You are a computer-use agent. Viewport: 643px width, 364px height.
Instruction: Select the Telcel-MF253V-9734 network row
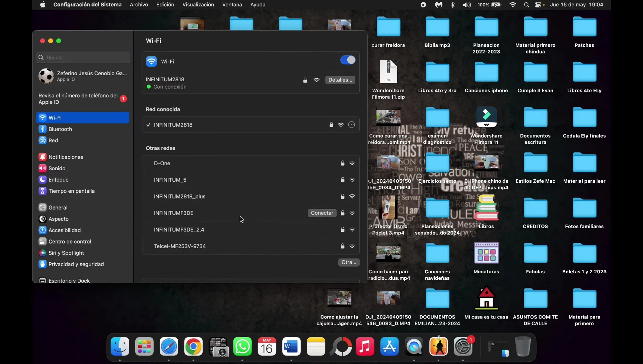click(251, 246)
